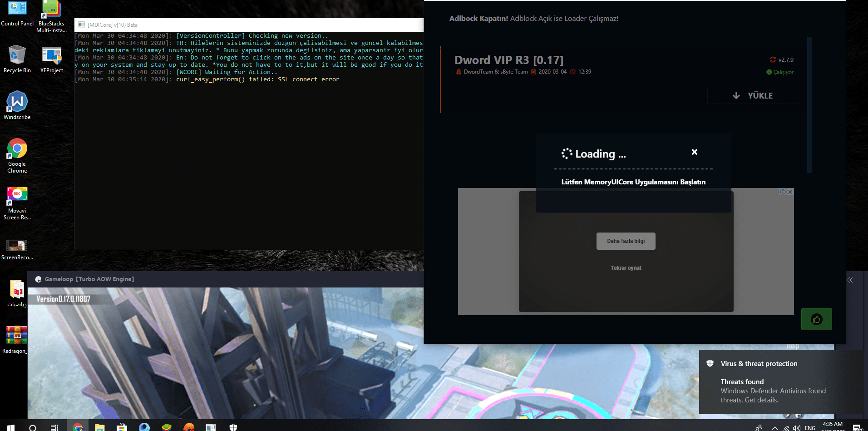Click the Lütfen MemoryUICore Uygulamasını Başlatın message

coord(633,182)
